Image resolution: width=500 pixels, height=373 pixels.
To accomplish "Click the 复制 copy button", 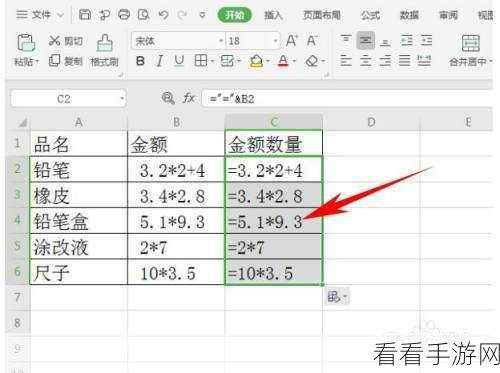I will [66, 61].
